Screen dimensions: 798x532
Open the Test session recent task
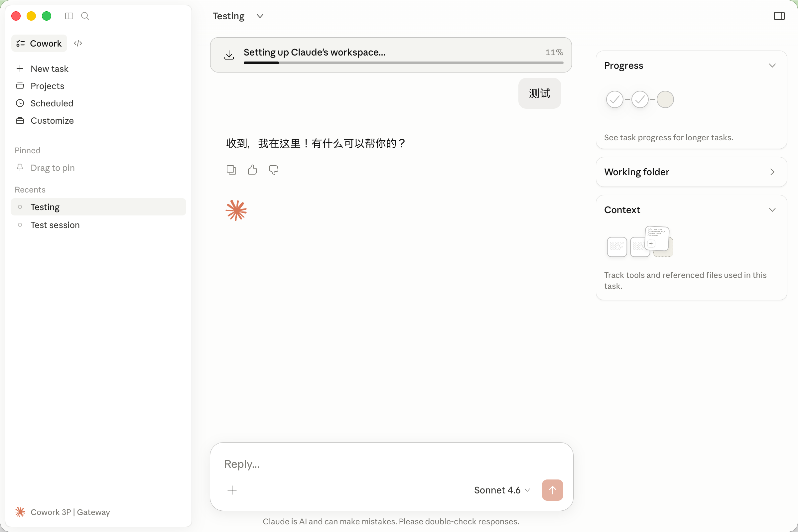click(x=98, y=225)
